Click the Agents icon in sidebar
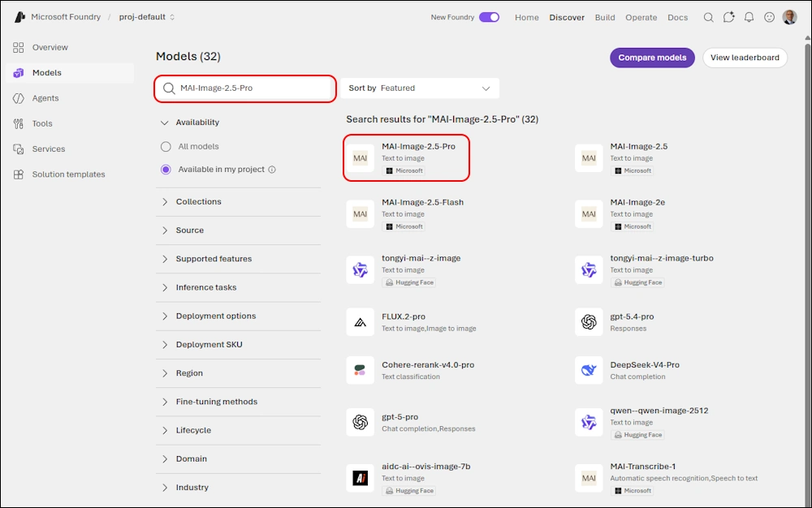The height and width of the screenshot is (508, 812). click(18, 98)
